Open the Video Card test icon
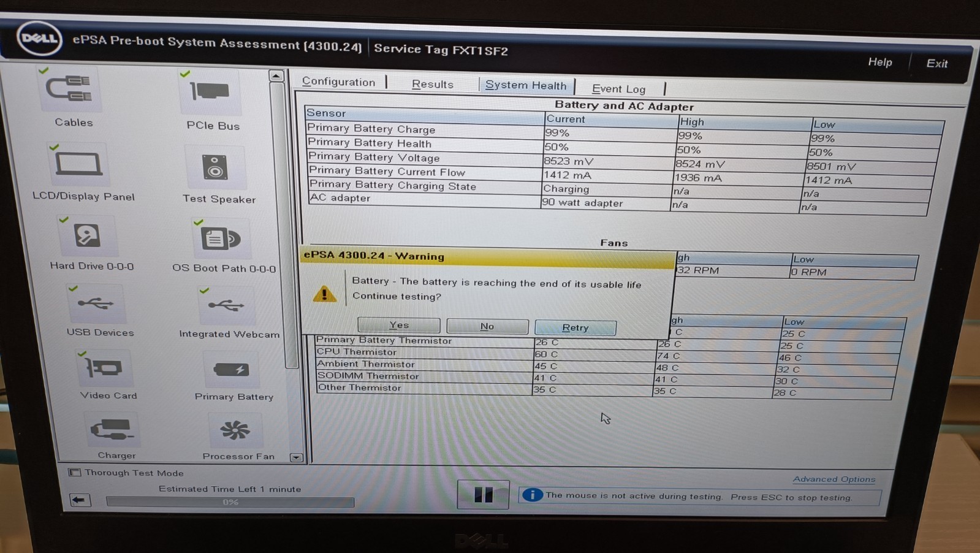 pos(104,368)
